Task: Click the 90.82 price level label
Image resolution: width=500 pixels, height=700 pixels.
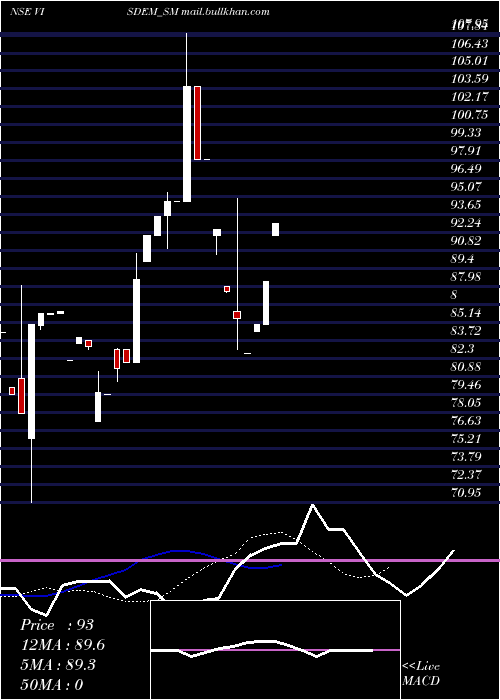Action: coord(466,241)
